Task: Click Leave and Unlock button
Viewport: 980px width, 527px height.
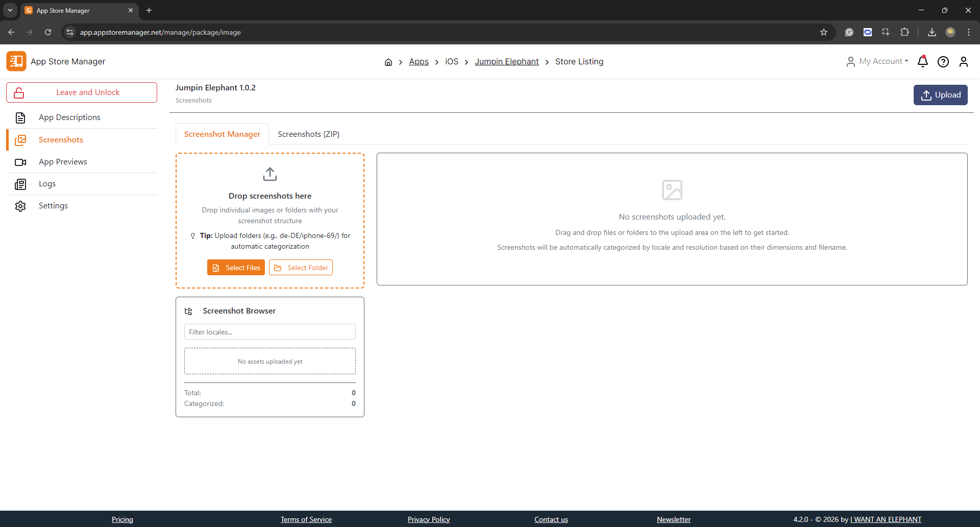Action: click(x=82, y=92)
